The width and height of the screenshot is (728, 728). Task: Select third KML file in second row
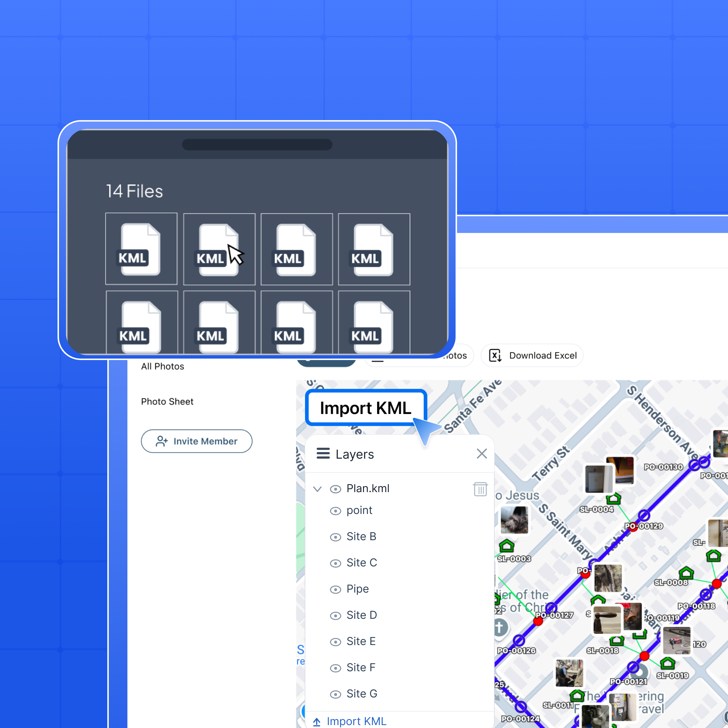pyautogui.click(x=297, y=323)
